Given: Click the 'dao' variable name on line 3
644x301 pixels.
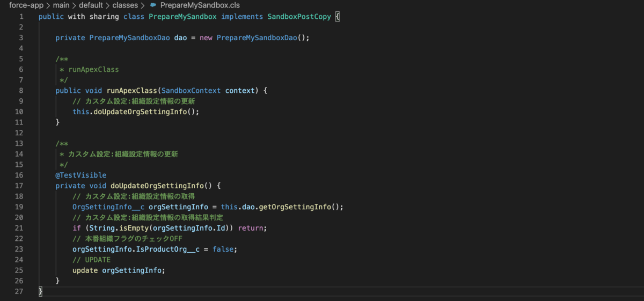Looking at the screenshot, I should coord(181,38).
